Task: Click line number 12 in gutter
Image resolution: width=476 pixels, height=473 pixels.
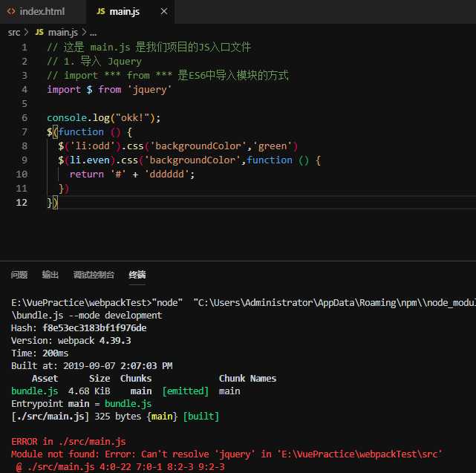Action: click(22, 202)
